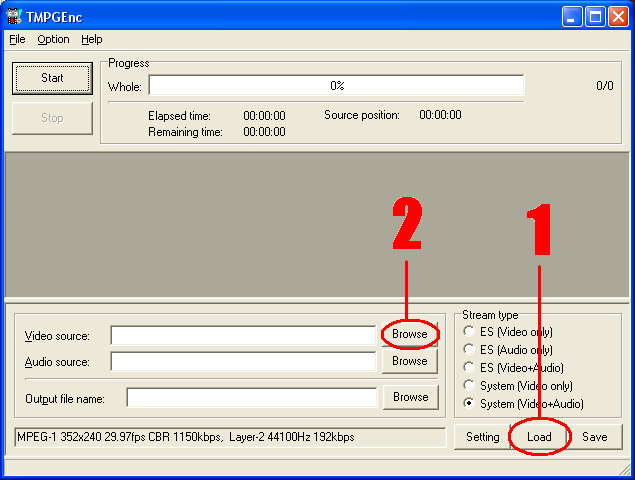The height and width of the screenshot is (480, 635).
Task: Click the Remaining time value 00:00:00
Action: click(264, 132)
